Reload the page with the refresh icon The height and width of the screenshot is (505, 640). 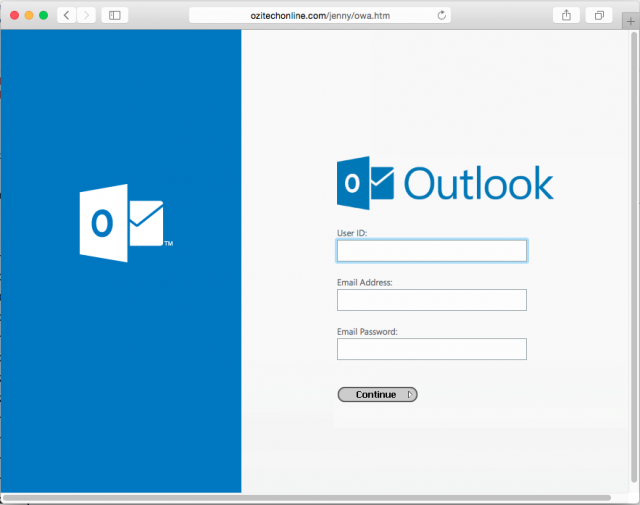441,16
